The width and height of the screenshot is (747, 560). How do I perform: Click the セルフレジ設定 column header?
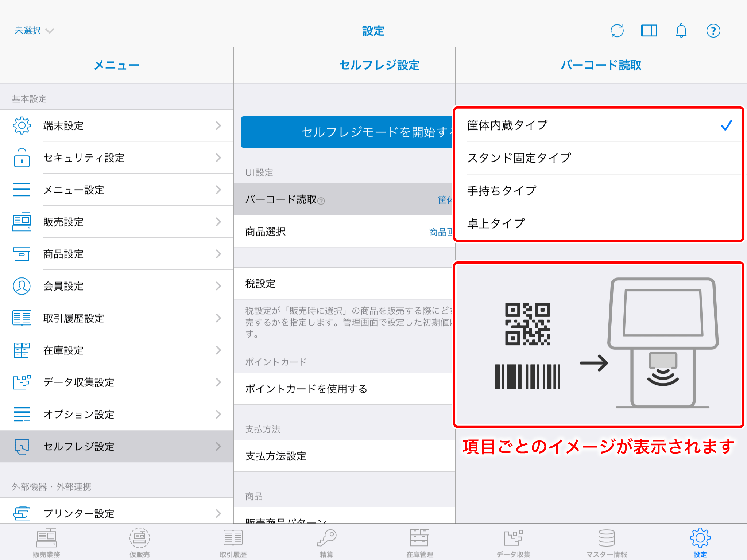click(x=379, y=65)
